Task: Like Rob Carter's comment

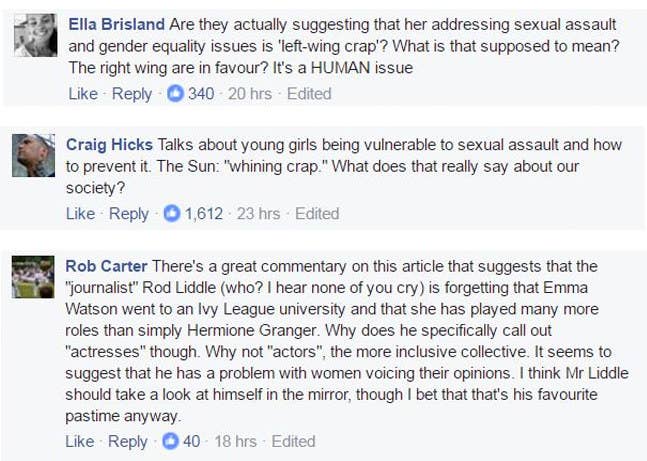Action: point(80,441)
